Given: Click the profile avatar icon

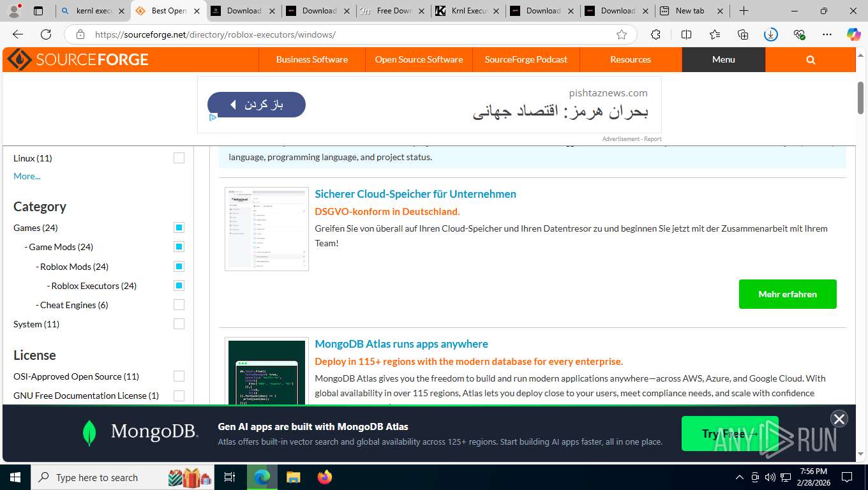Looking at the screenshot, I should 13,11.
